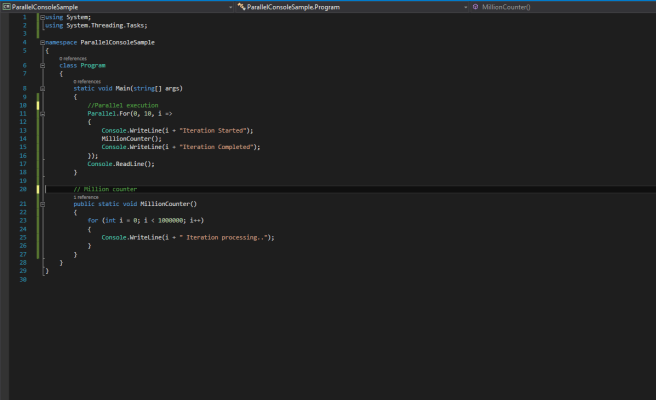Collapse the ParallelConsoleSample namespace block
The width and height of the screenshot is (656, 400).
pyautogui.click(x=41, y=43)
